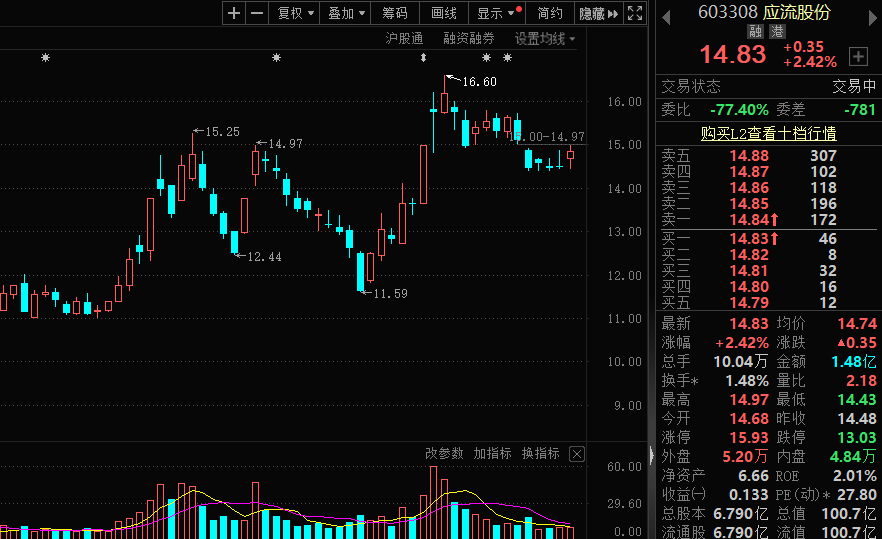Zoom out chart with minus button
This screenshot has height=539, width=882.
(257, 13)
